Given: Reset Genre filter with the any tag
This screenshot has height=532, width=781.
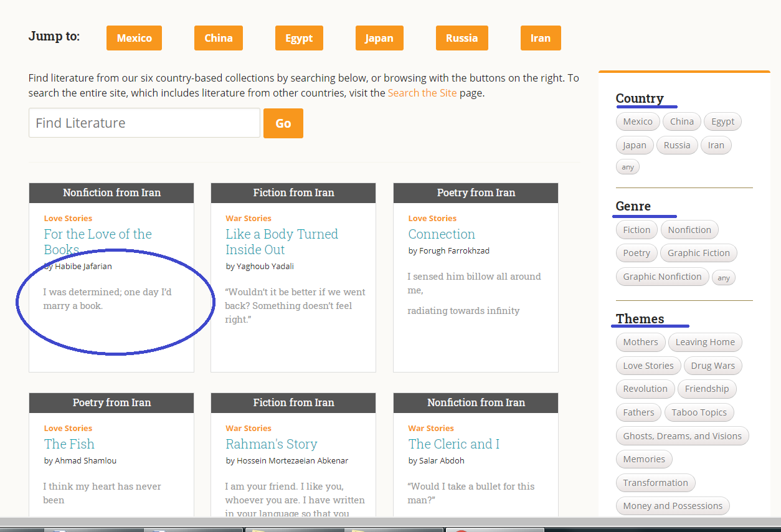Looking at the screenshot, I should pyautogui.click(x=723, y=278).
